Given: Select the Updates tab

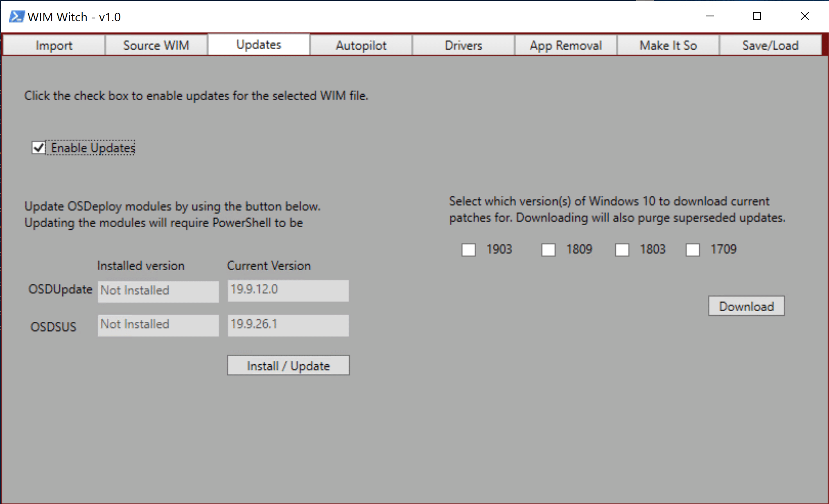Looking at the screenshot, I should click(259, 44).
